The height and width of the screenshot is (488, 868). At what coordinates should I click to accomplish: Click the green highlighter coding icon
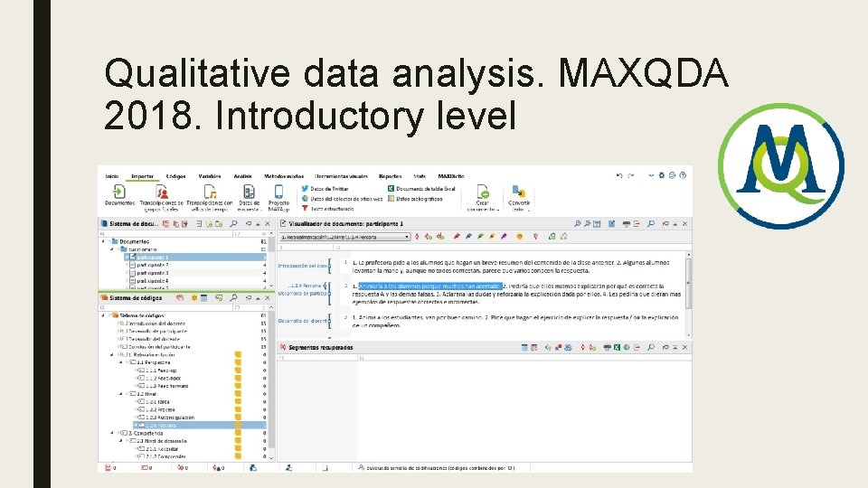click(x=480, y=237)
